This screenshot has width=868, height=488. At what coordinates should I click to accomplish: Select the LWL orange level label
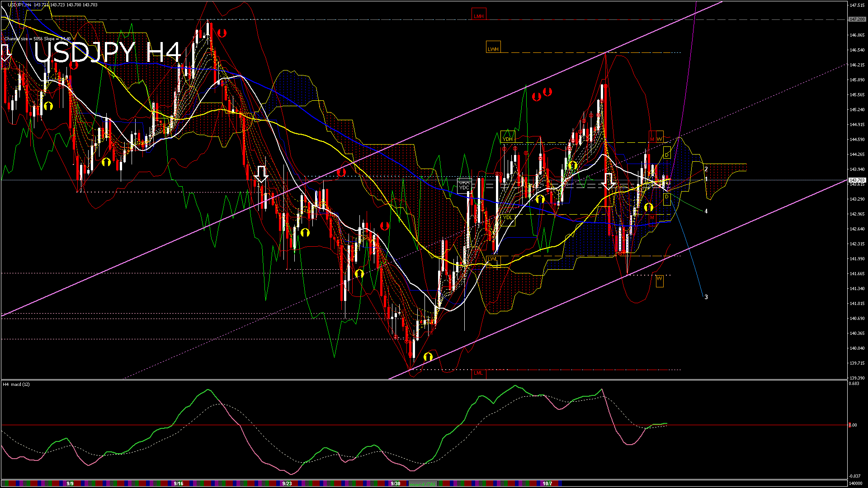(492, 259)
